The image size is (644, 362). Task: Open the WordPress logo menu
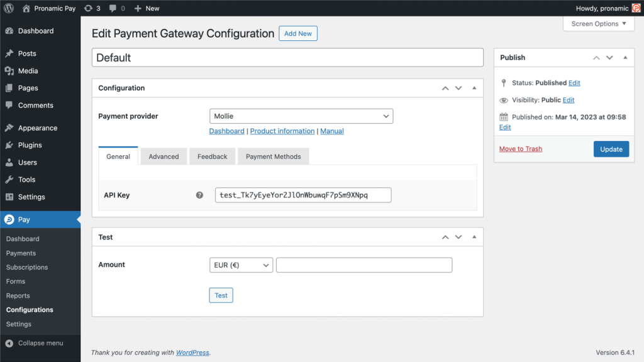coord(9,8)
